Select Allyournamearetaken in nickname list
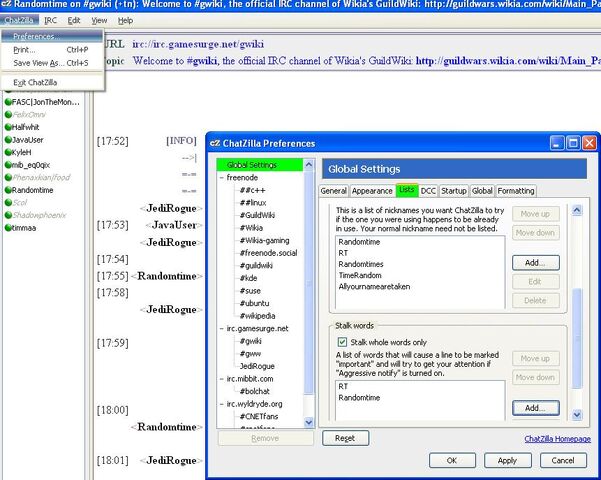 (374, 287)
